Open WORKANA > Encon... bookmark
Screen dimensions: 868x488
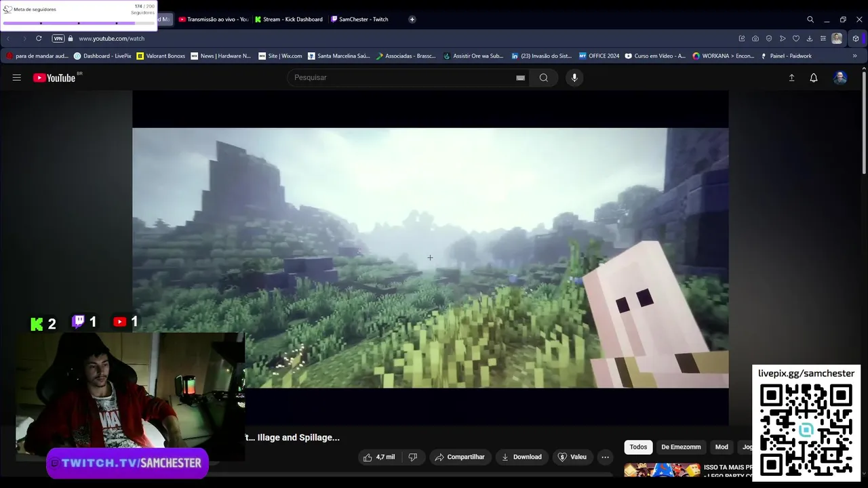724,56
